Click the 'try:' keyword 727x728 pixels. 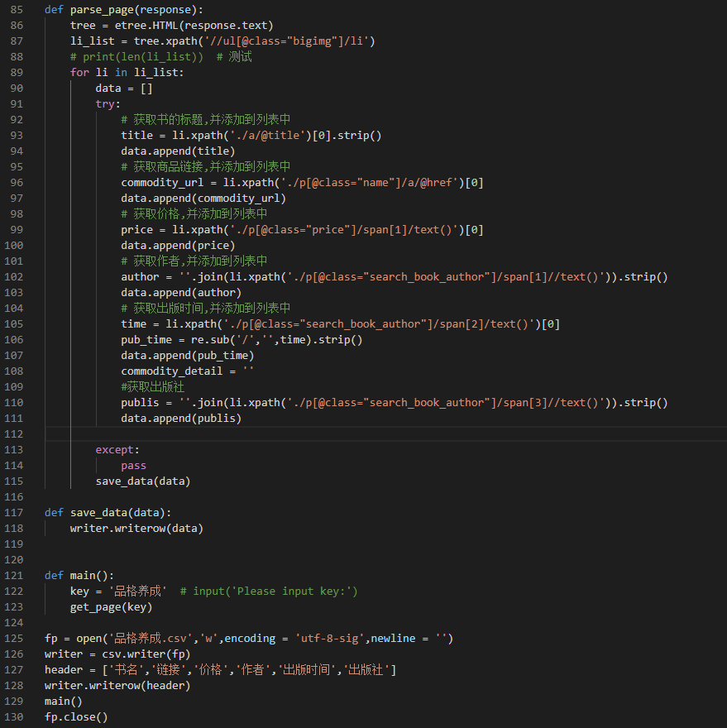(108, 104)
